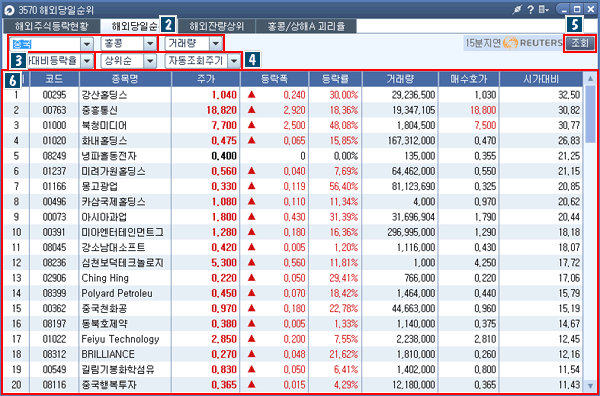
Task: Click the vertical scrollbar thumb
Action: pos(590,114)
